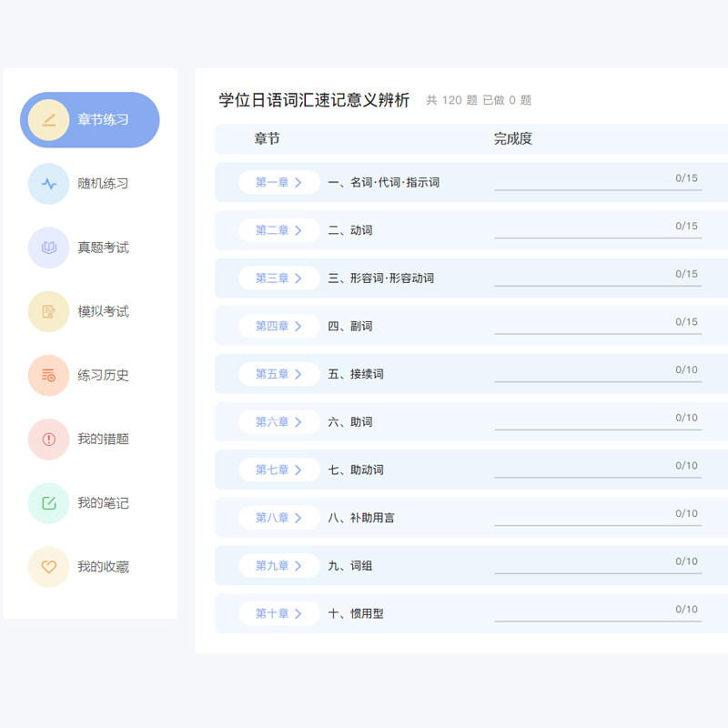Viewport: 728px width, 728px height.
Task: Open the 第十章 button
Action: (279, 613)
